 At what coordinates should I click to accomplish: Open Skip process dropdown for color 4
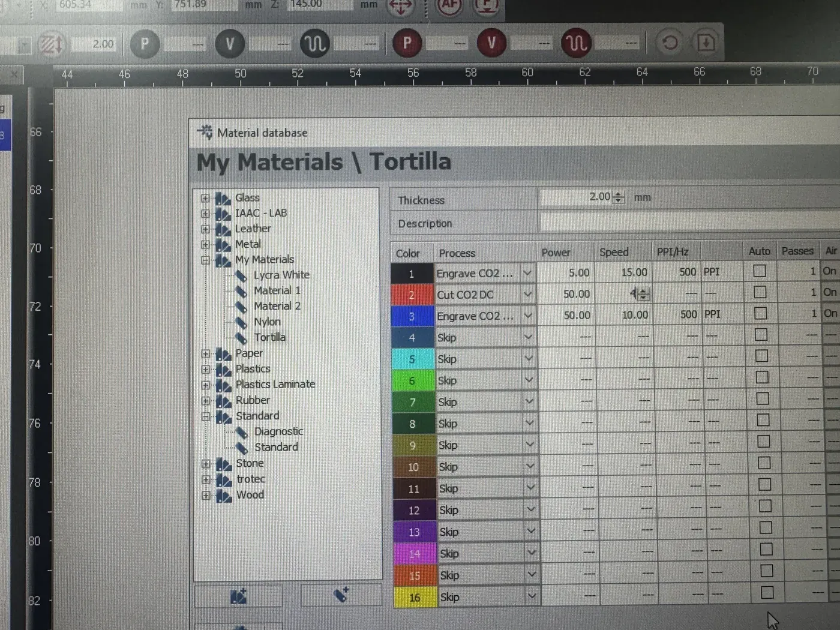(x=529, y=337)
